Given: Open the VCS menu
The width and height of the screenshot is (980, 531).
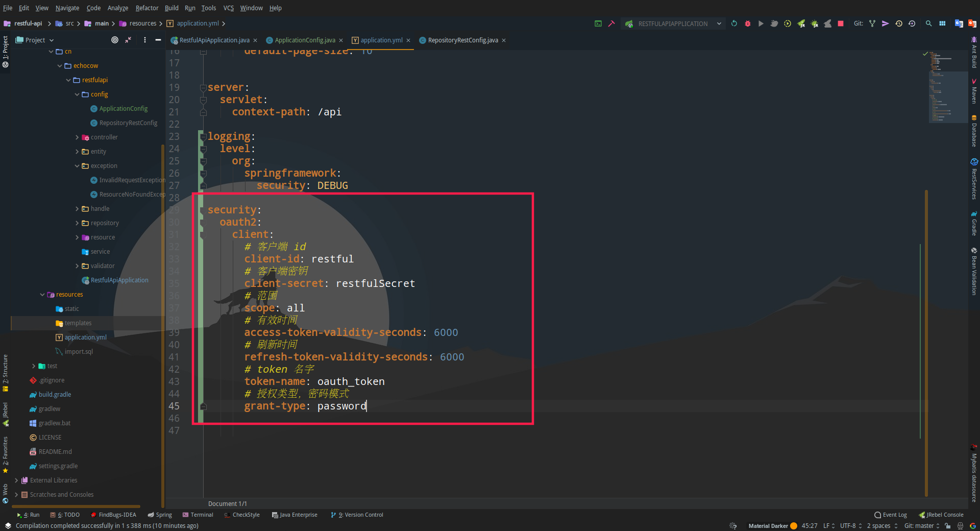Looking at the screenshot, I should click(x=228, y=8).
